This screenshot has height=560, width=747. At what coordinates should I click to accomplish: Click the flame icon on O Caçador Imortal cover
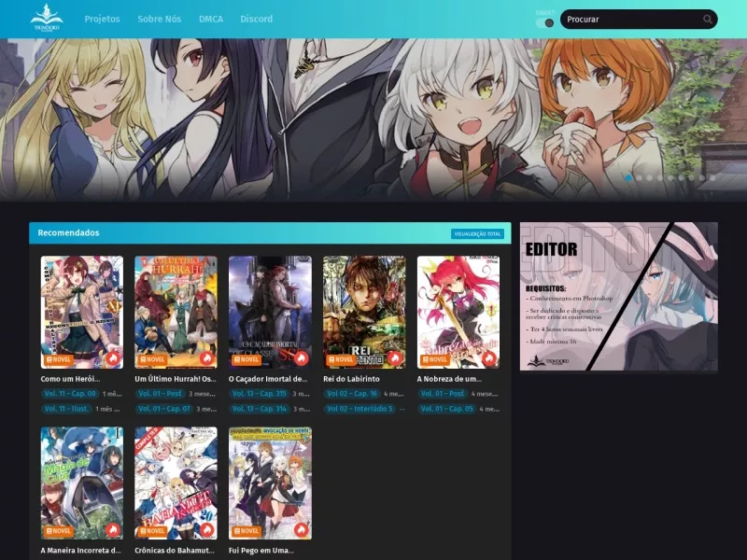pyautogui.click(x=301, y=358)
